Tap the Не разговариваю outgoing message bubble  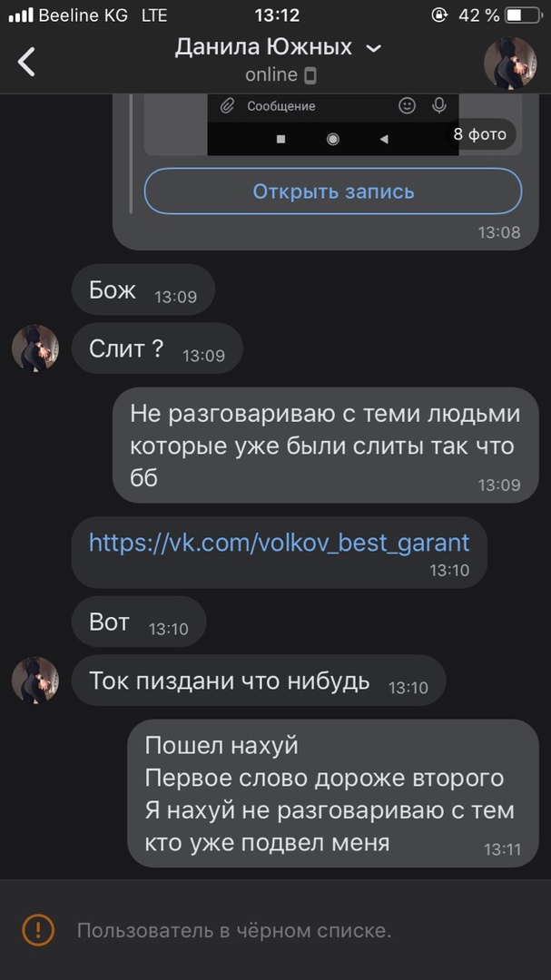[325, 445]
